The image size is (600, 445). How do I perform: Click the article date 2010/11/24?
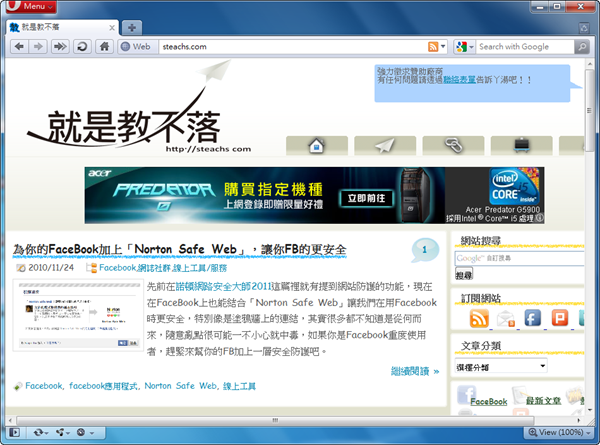pos(51,267)
